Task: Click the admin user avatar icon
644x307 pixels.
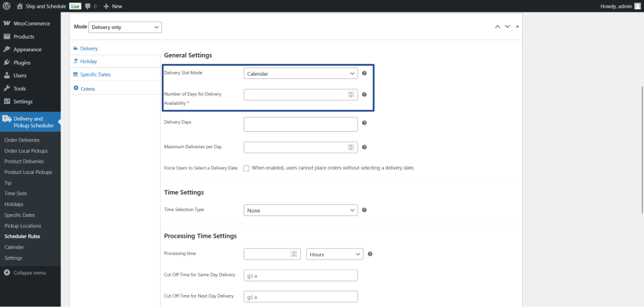Action: (637, 6)
